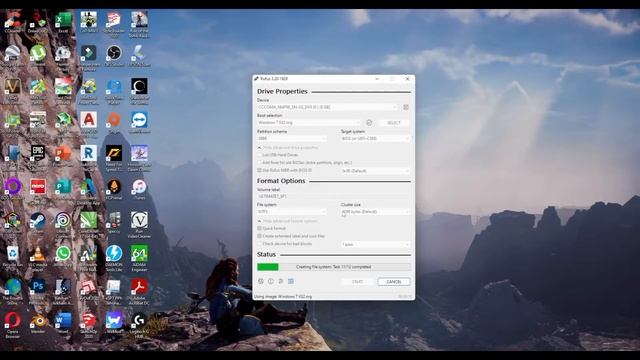Open the Partition scheme dropdown
The height and width of the screenshot is (360, 640).
tap(292, 138)
